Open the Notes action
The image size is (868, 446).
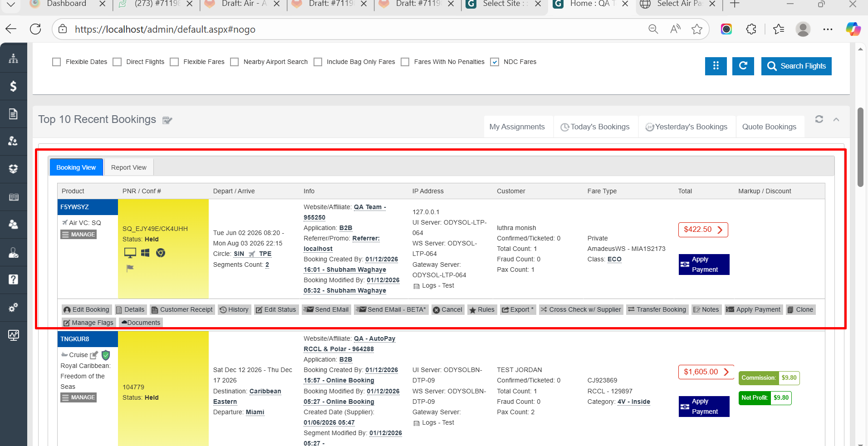pos(706,309)
